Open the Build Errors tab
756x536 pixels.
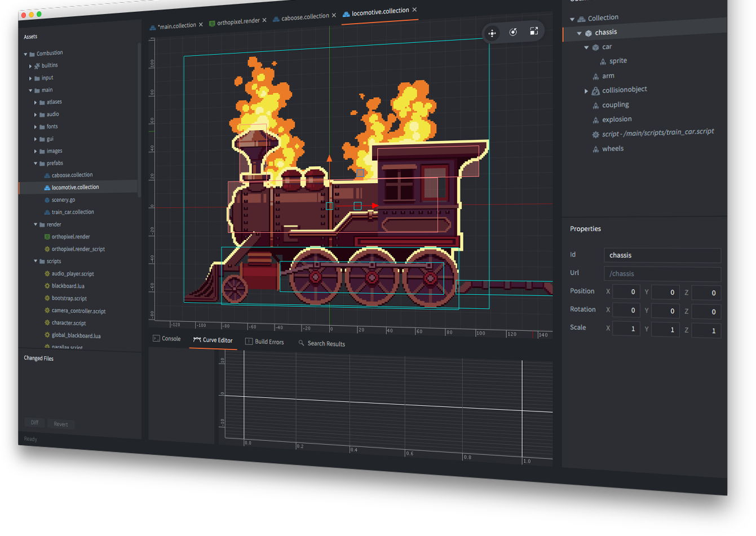pos(265,342)
